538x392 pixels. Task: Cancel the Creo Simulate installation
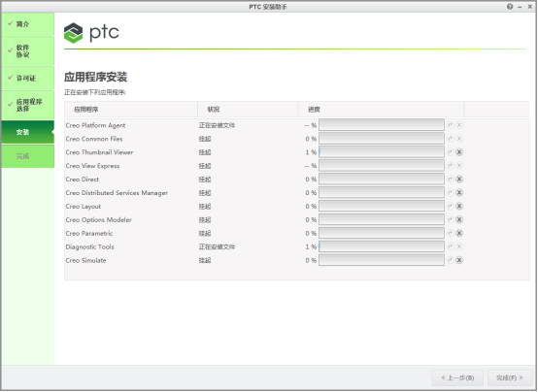pyautogui.click(x=459, y=260)
